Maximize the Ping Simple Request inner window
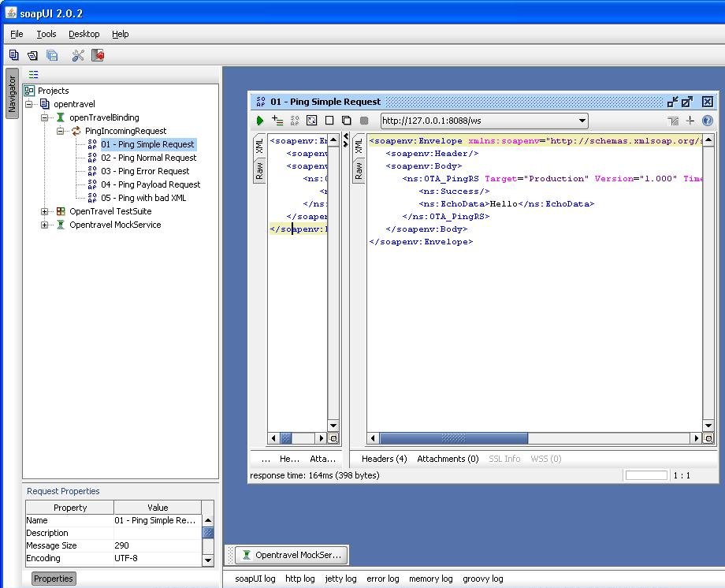This screenshot has height=588, width=725. (x=687, y=102)
